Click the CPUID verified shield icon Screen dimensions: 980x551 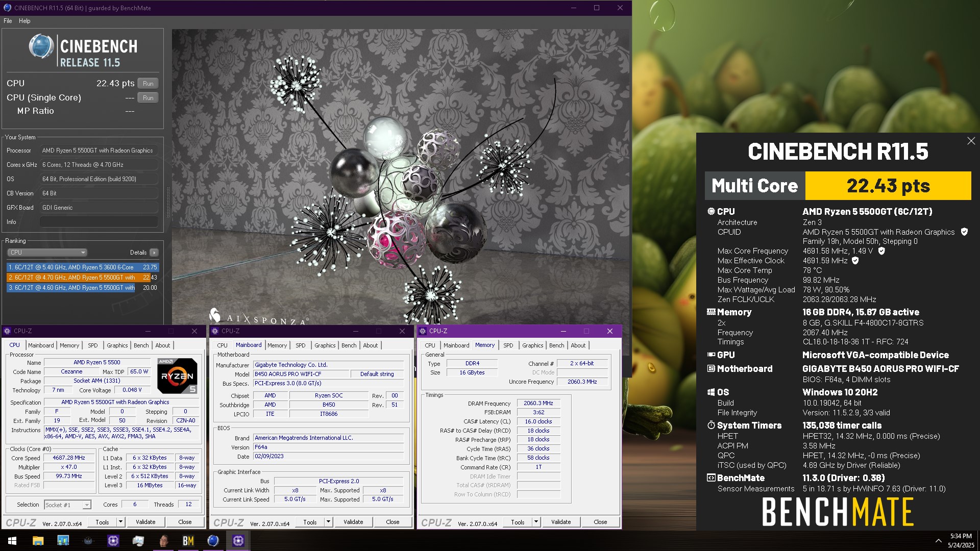coord(964,232)
